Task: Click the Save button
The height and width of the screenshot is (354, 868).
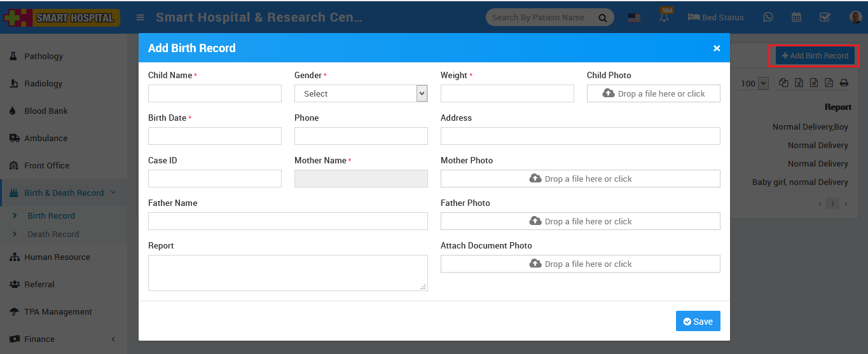Action: [698, 321]
